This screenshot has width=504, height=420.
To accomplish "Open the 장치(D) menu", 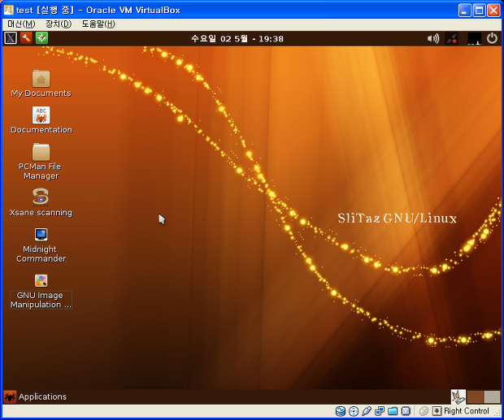I will 59,24.
